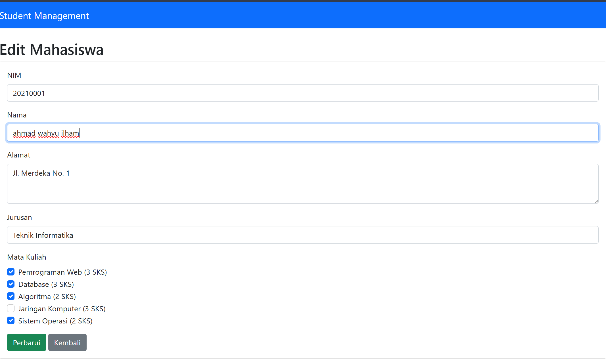Click the NIM field label
606x364 pixels.
[x=14, y=75]
